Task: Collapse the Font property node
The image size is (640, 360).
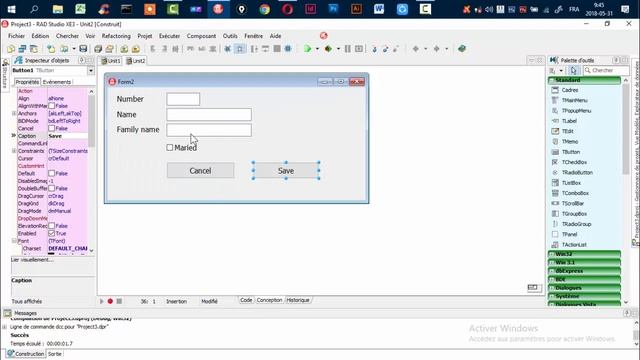Action: click(x=14, y=241)
